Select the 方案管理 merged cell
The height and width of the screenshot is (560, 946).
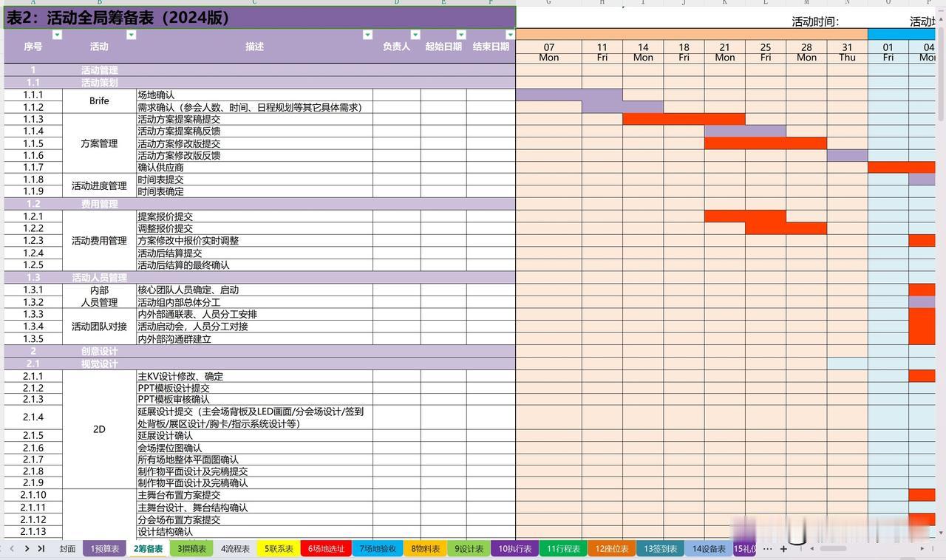pyautogui.click(x=99, y=143)
